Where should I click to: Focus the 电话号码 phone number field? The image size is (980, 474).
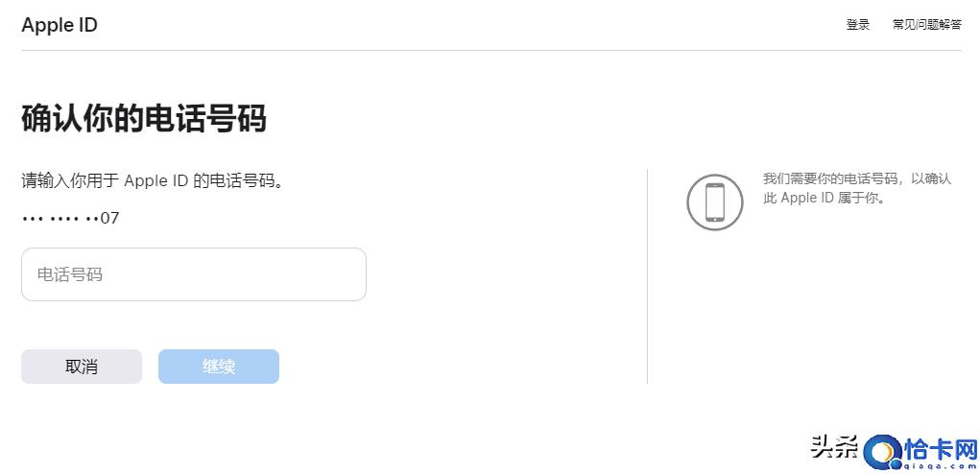194,274
